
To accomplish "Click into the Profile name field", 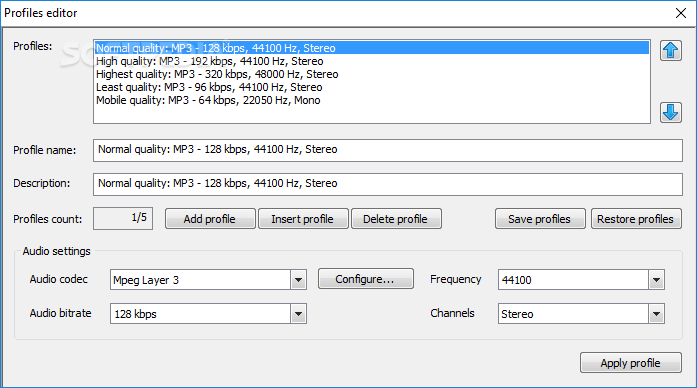I will (x=388, y=150).
